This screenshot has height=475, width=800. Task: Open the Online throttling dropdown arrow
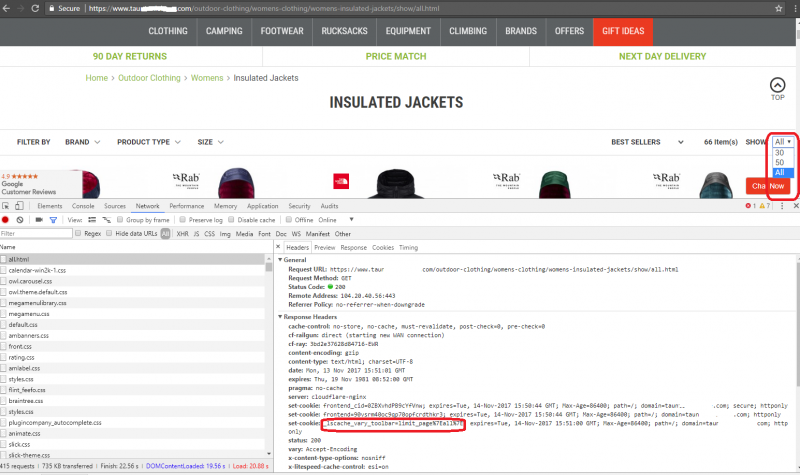coord(351,219)
